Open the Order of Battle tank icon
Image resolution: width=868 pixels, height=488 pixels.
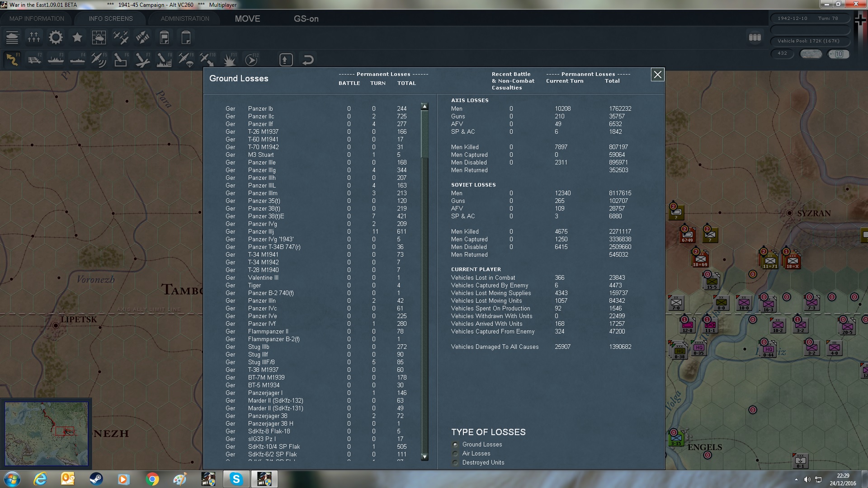12,38
